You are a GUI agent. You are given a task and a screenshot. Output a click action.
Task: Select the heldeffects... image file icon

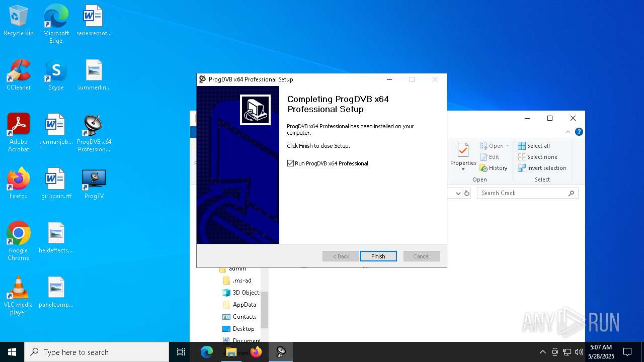56,238
